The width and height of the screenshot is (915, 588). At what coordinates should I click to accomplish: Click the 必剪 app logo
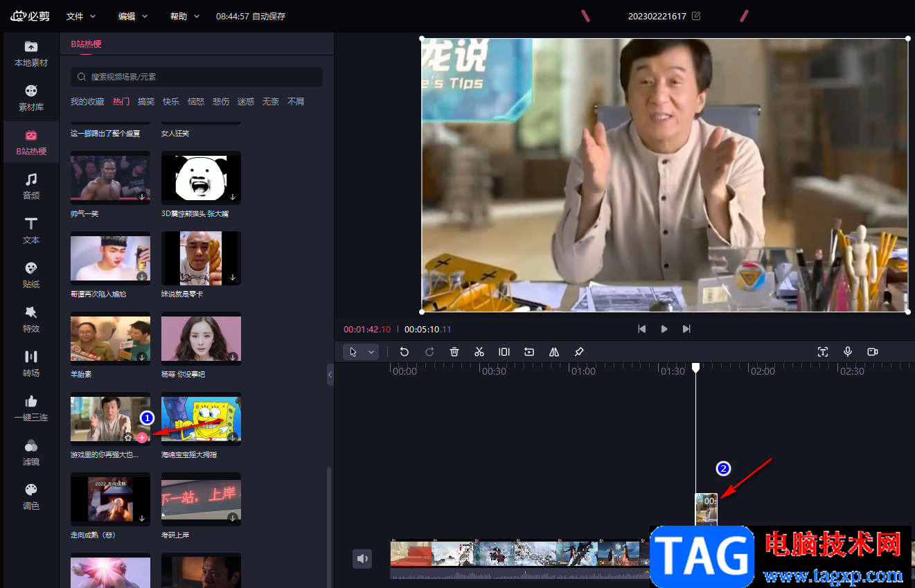(30, 16)
